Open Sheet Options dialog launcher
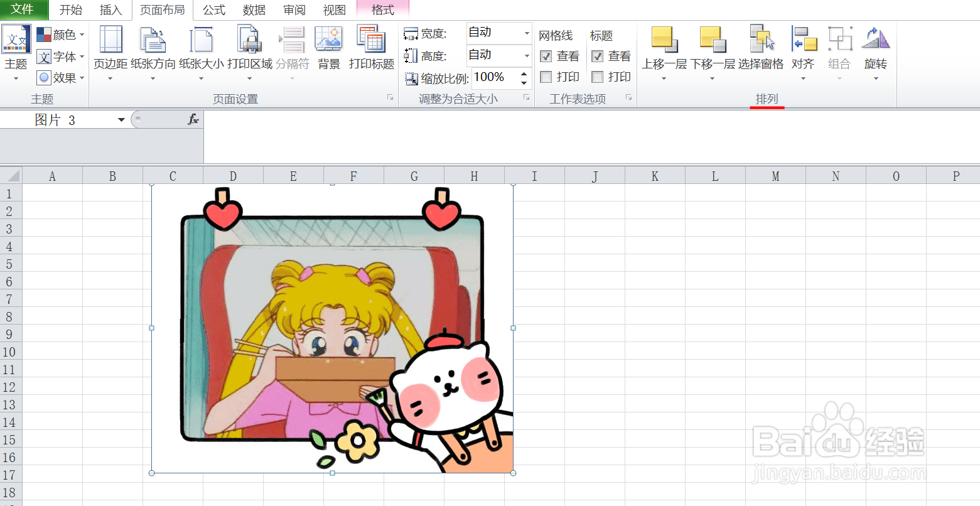Viewport: 980px width, 506px height. pos(628,98)
